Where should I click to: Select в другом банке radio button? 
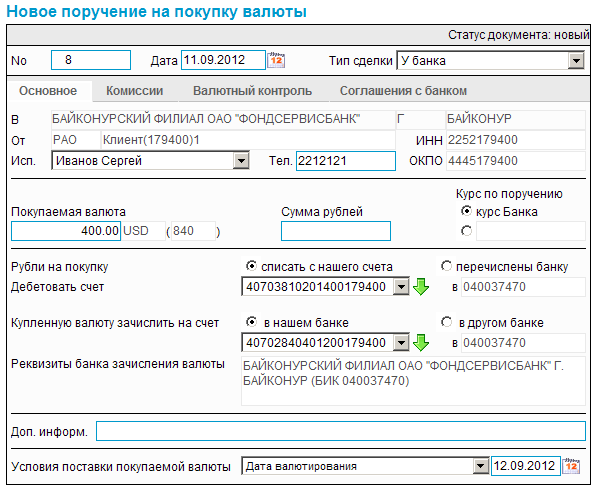pyautogui.click(x=446, y=322)
